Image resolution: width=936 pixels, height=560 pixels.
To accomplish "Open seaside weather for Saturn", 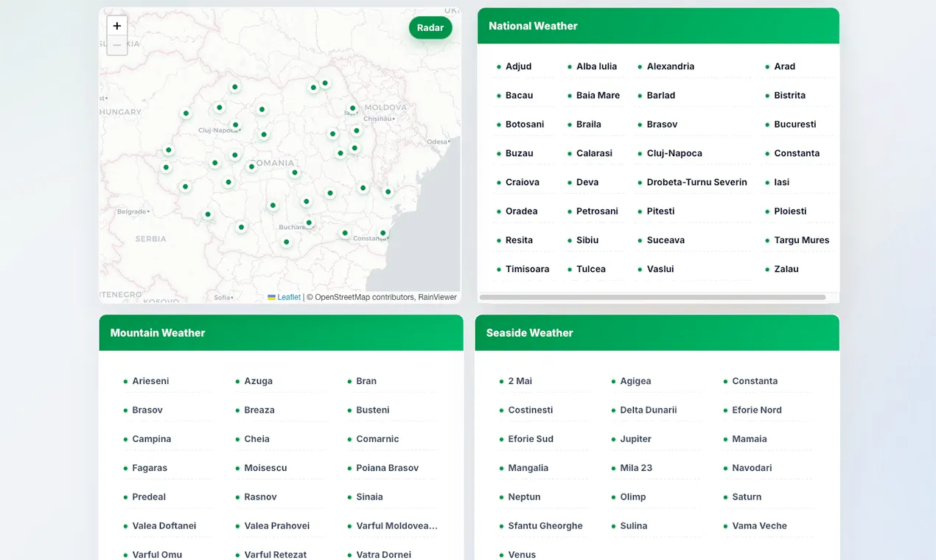I will [747, 497].
